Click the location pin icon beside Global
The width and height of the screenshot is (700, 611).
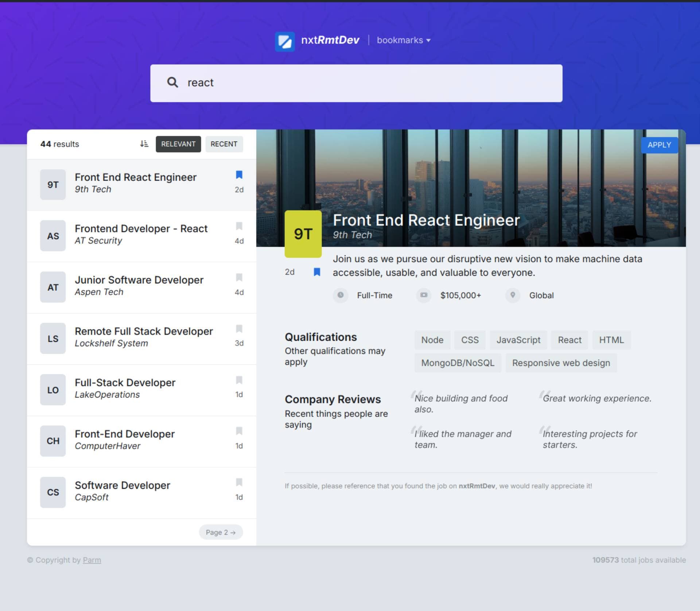[x=513, y=295]
